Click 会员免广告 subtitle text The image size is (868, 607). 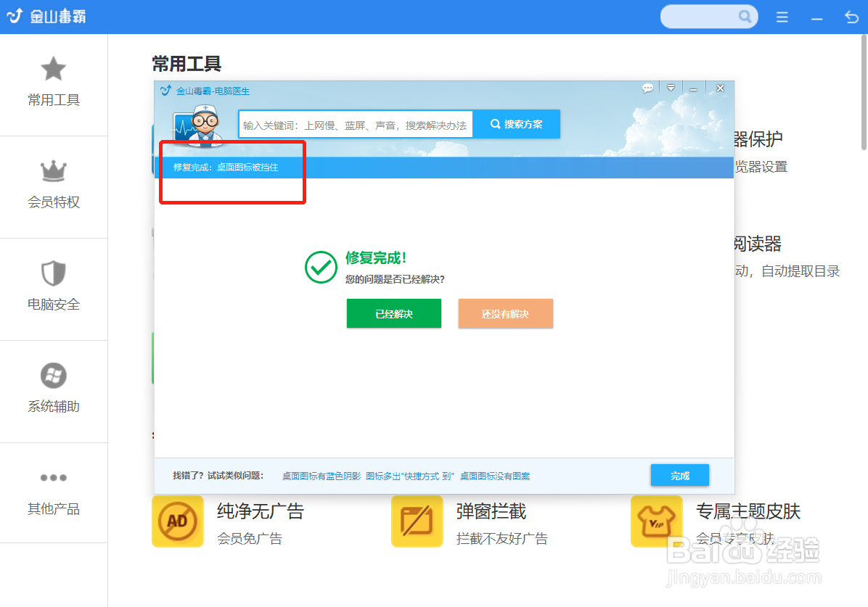(x=250, y=538)
